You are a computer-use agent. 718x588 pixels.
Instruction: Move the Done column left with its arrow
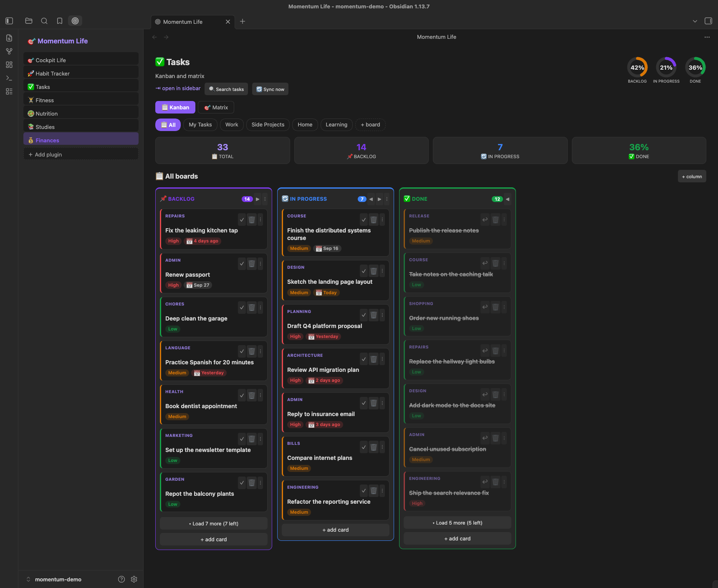tap(508, 199)
